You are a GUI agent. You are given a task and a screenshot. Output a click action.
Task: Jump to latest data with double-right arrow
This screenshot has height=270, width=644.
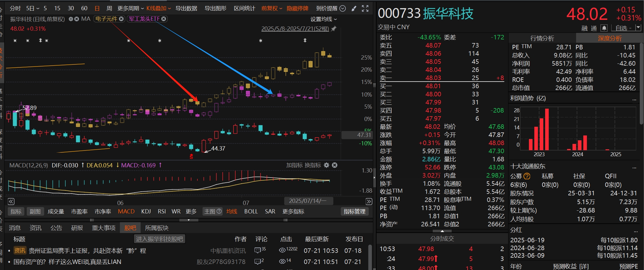[369, 201]
